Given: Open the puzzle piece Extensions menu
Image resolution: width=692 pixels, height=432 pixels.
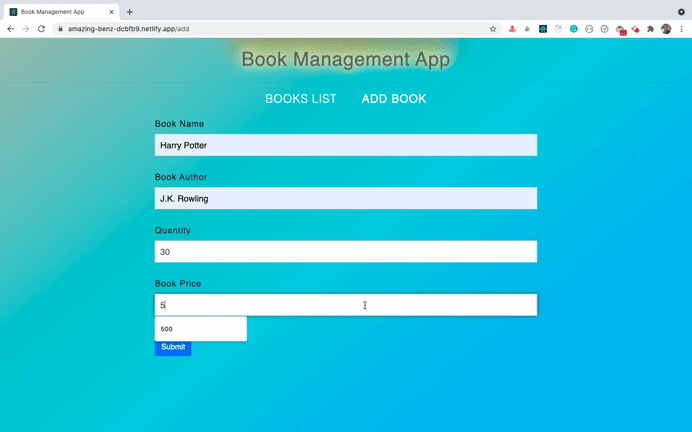Looking at the screenshot, I should 651,29.
